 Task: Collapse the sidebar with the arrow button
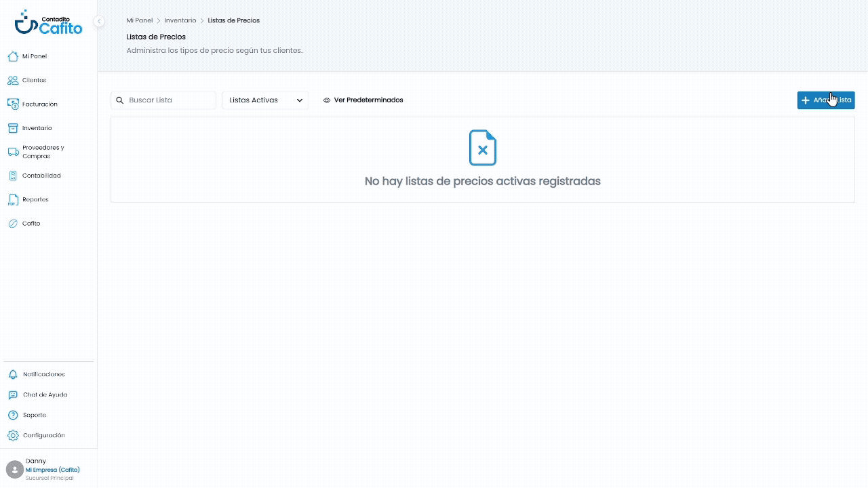99,21
